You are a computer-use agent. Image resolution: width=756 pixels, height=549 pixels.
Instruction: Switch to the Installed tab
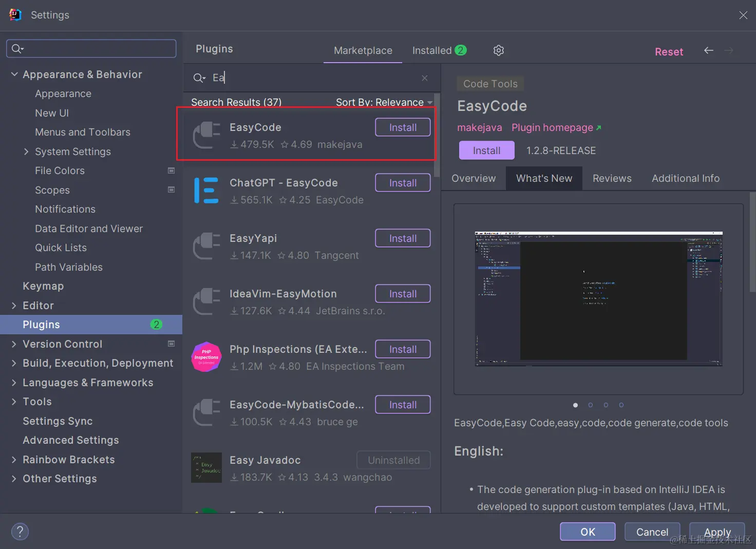pyautogui.click(x=439, y=50)
